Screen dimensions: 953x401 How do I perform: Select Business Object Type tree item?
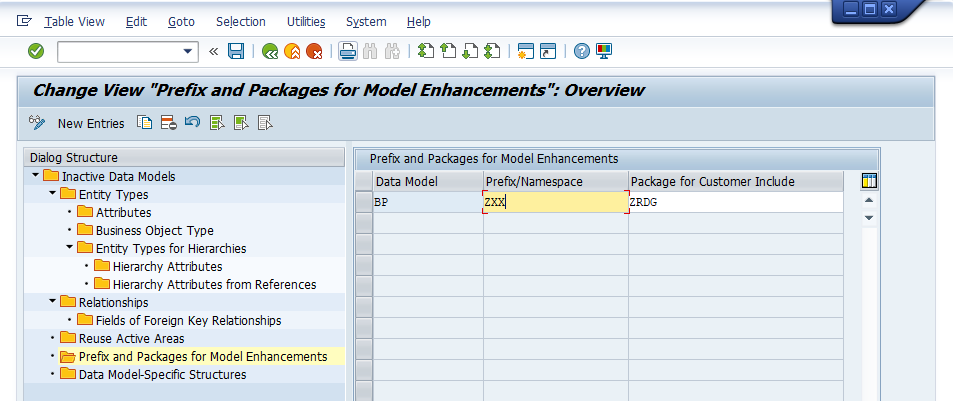click(154, 230)
